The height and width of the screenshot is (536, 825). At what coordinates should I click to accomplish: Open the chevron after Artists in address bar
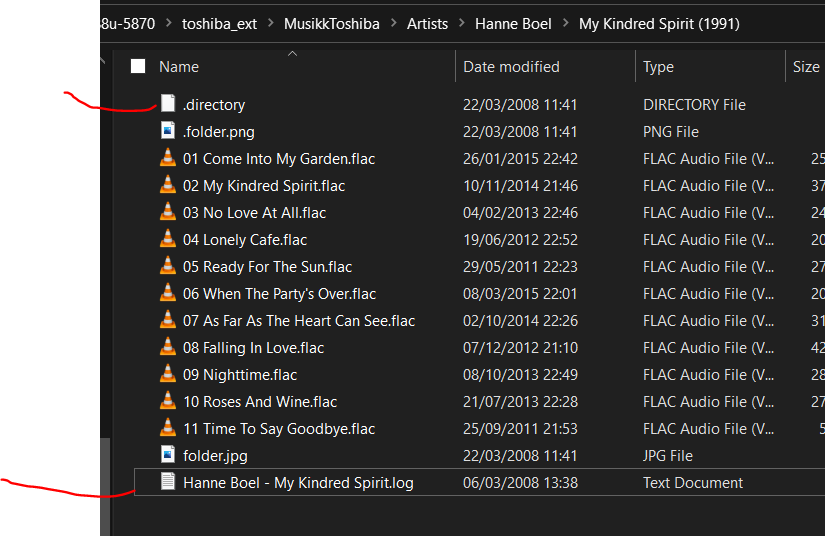pyautogui.click(x=461, y=23)
